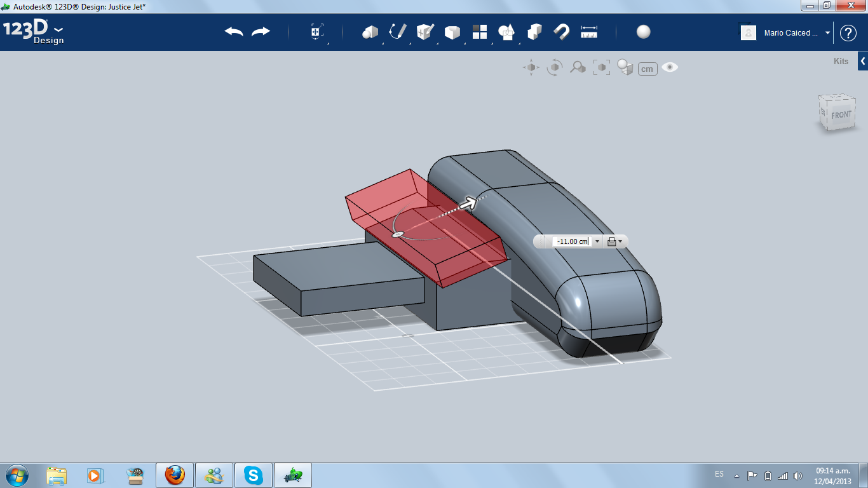Viewport: 868px width, 488px height.
Task: Open the clock showing 09:14 a.m.
Action: 832,475
